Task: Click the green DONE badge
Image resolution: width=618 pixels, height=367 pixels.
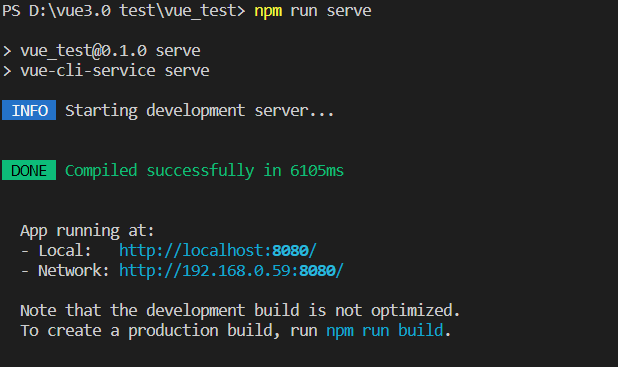Action: 29,170
